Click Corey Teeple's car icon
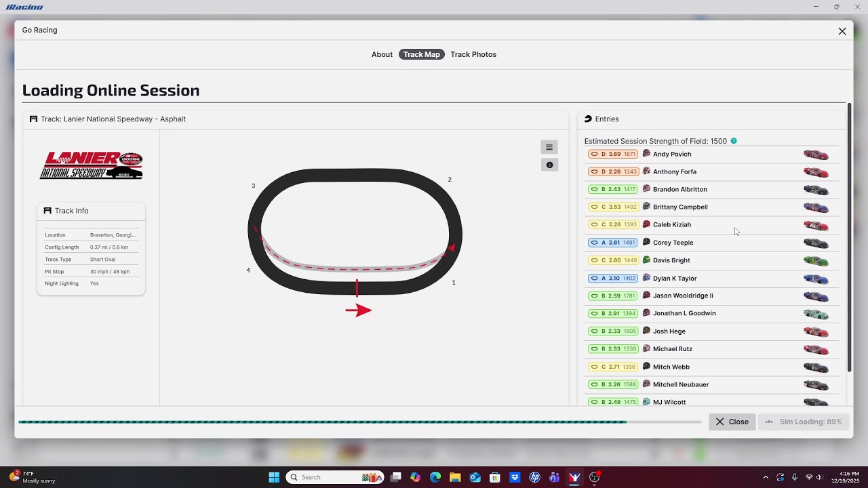 [816, 243]
